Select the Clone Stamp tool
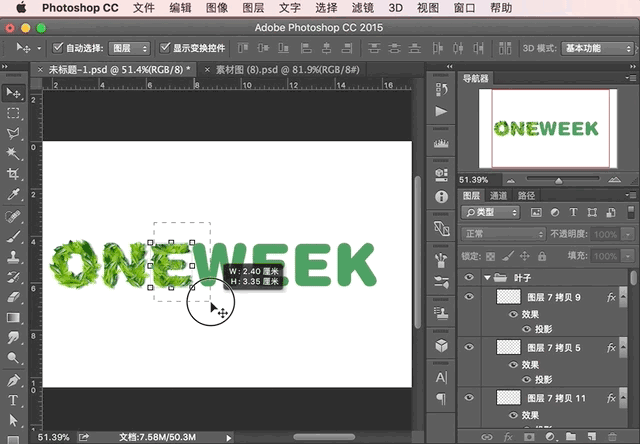Viewport: 640px width, 444px height. coord(13,257)
